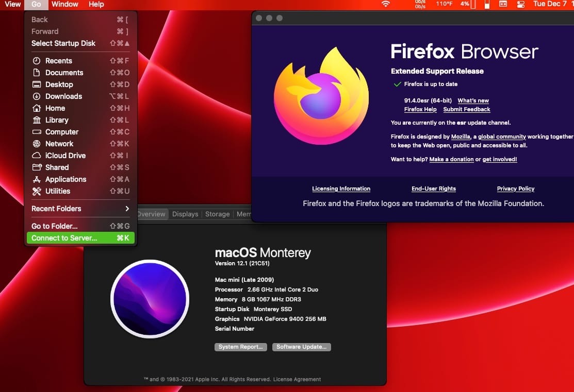This screenshot has height=392, width=574.
Task: Open the Firefox Help link
Action: (x=420, y=109)
